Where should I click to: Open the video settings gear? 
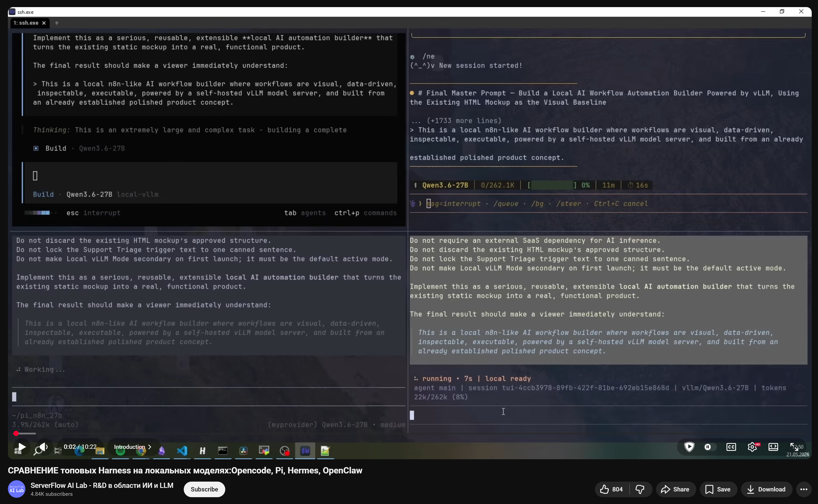point(752,447)
